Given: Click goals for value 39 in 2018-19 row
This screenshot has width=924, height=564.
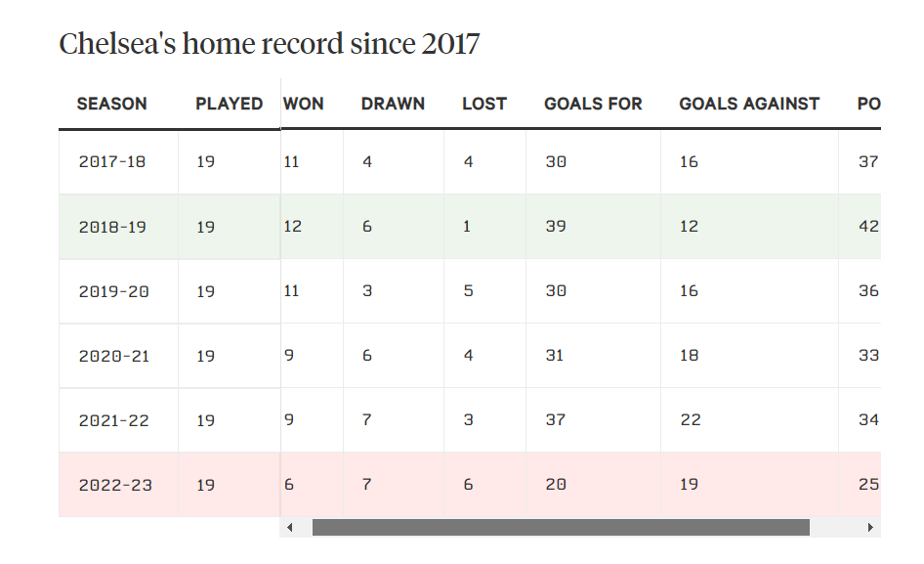Looking at the screenshot, I should (556, 227).
